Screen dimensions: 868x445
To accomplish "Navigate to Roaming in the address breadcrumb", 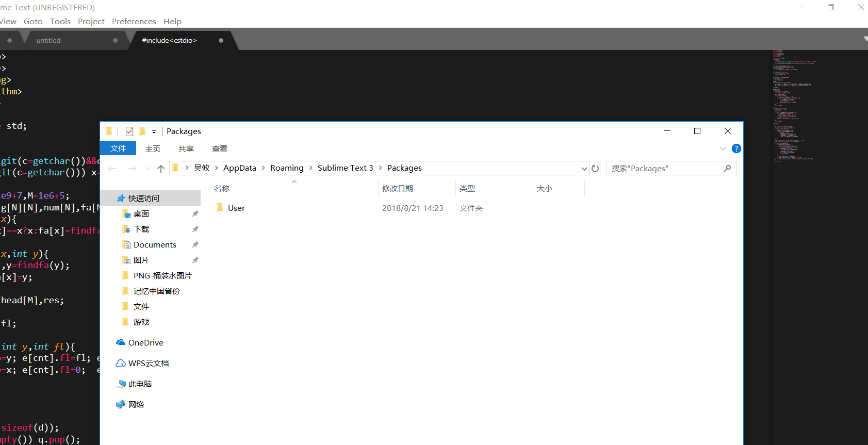I will coord(287,168).
